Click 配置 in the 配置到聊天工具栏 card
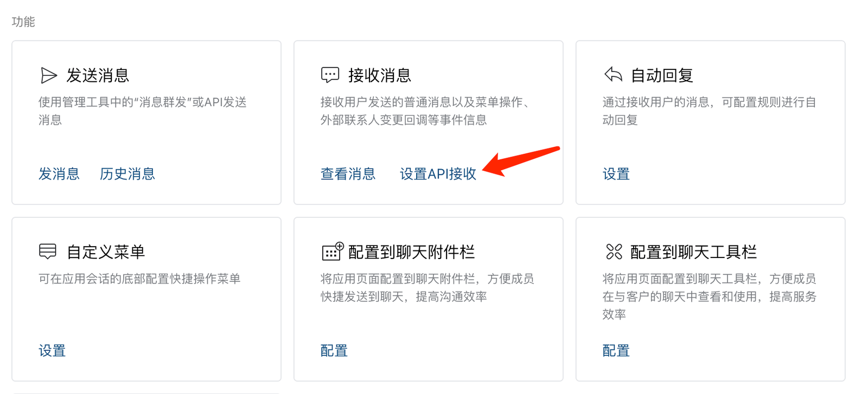The image size is (868, 394). click(616, 351)
